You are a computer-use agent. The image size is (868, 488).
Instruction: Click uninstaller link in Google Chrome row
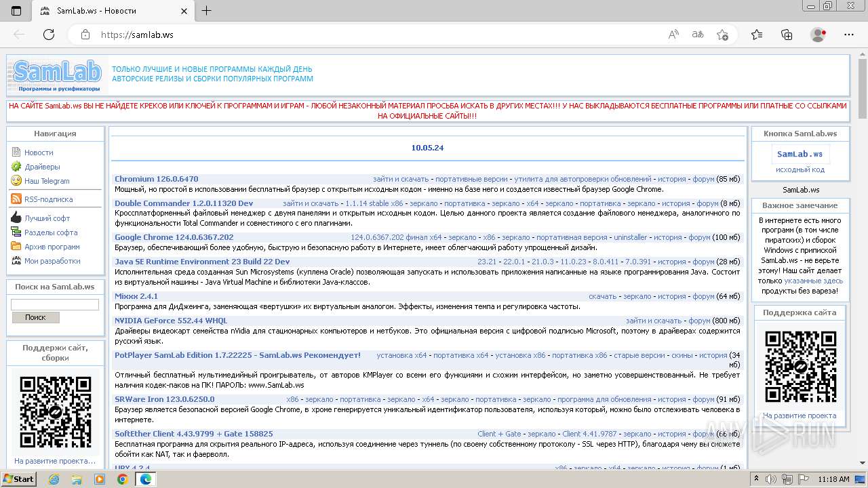tap(631, 238)
